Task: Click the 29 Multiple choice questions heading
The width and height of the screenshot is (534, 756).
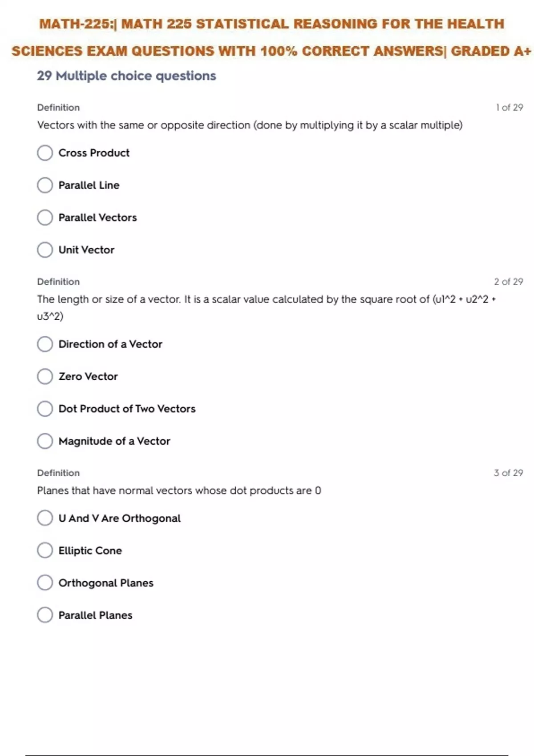Action: click(126, 76)
